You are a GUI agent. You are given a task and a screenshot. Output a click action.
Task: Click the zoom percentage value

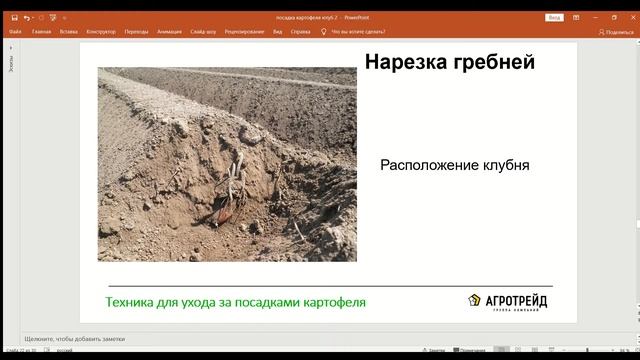coord(624,350)
